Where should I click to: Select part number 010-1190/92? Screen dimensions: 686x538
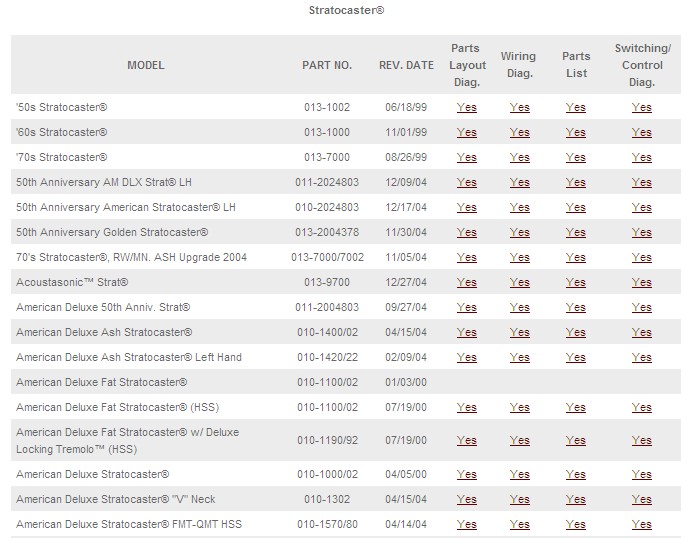(x=327, y=440)
